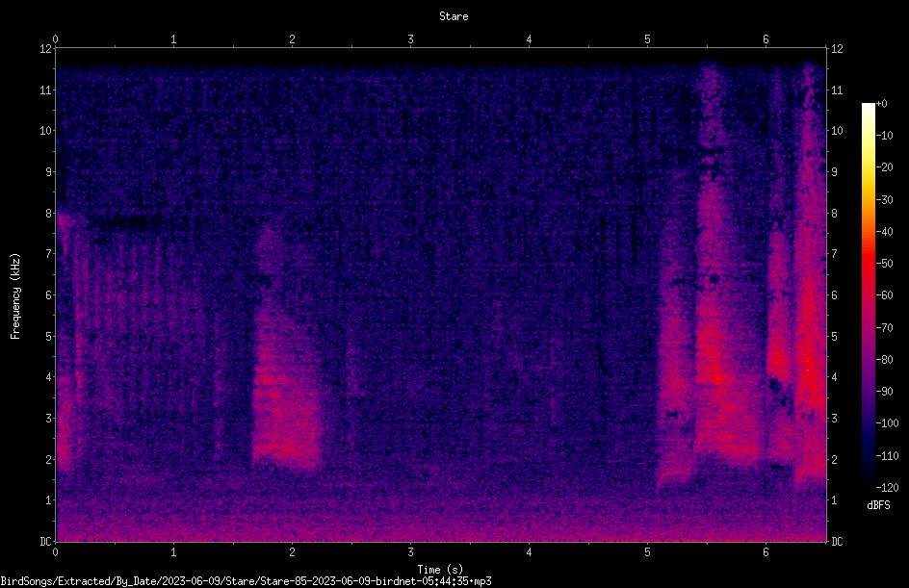
Task: Click the file path text ending in 05:44:35.mp3
Action: (x=246, y=581)
